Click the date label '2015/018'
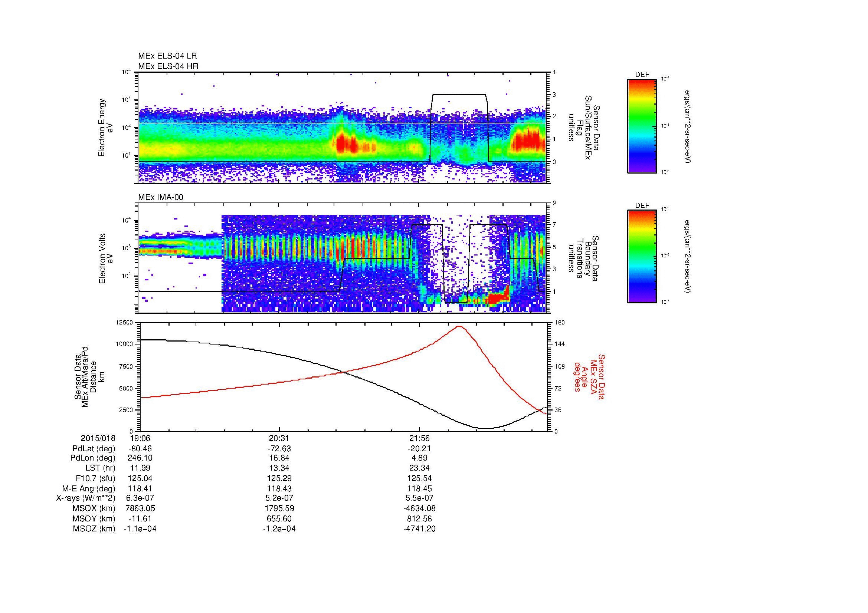The height and width of the screenshot is (613, 868). coord(98,438)
